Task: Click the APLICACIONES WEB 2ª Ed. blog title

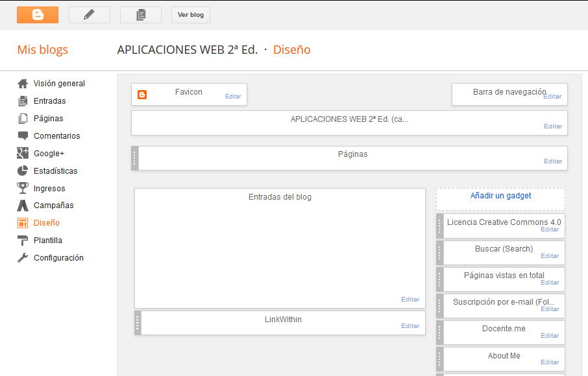Action: click(188, 49)
